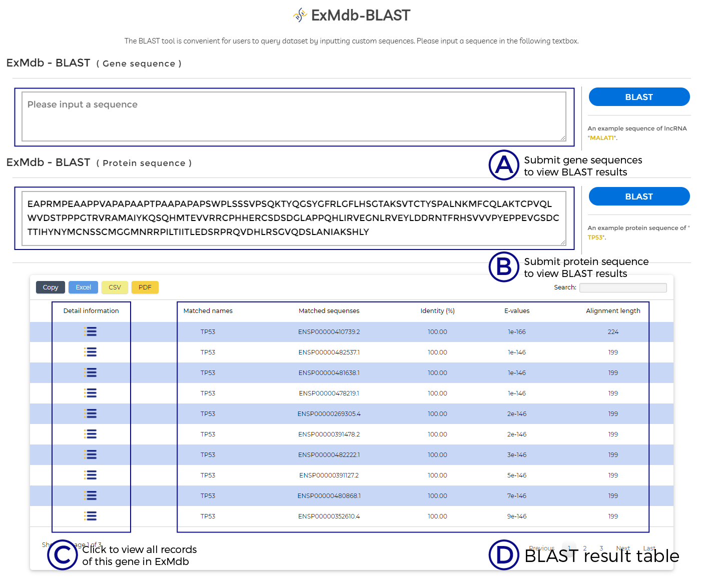Click E-value 1e-166
Screen dimensions: 701x588
pyautogui.click(x=517, y=332)
